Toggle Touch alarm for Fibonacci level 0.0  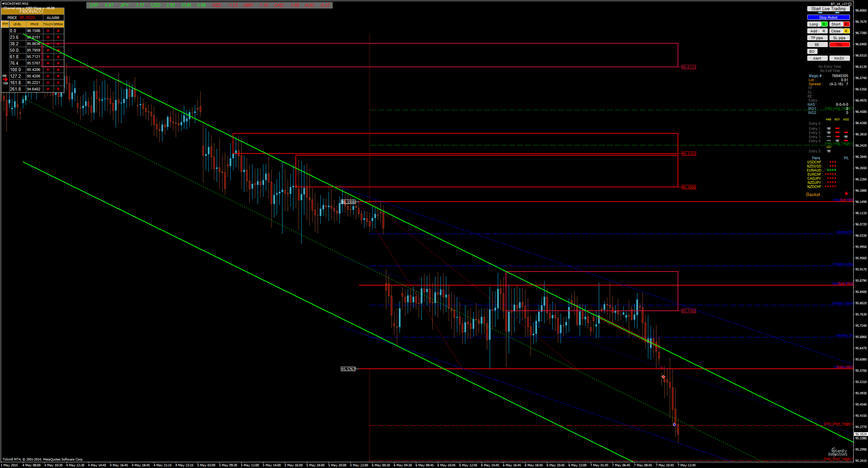[x=48, y=31]
